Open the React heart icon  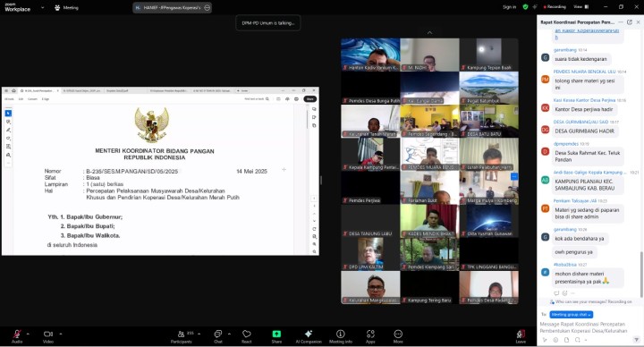pyautogui.click(x=247, y=334)
